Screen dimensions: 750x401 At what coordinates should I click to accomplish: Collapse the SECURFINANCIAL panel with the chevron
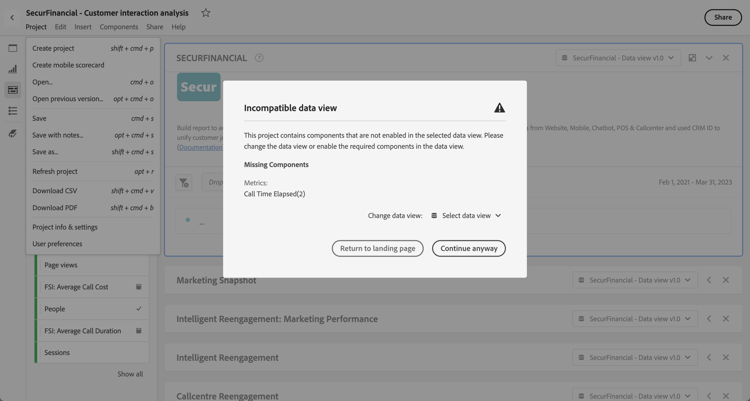click(709, 58)
